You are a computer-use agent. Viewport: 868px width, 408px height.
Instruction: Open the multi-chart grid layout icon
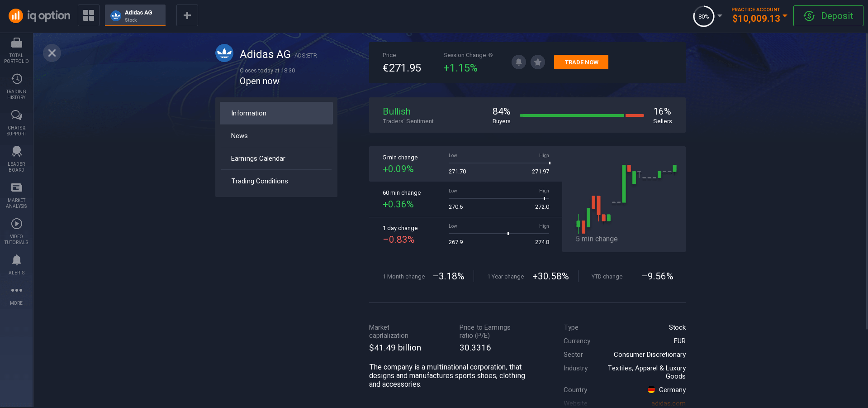coord(89,15)
